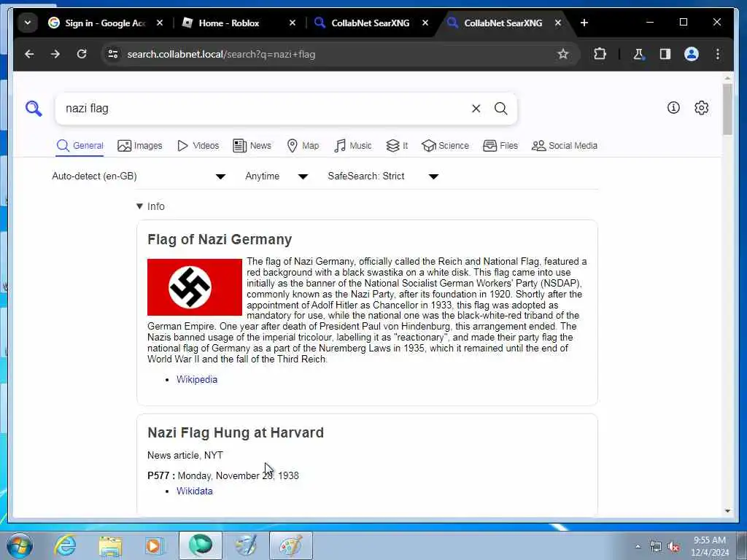Open the Wikidata link
The height and width of the screenshot is (560, 747).
point(194,491)
